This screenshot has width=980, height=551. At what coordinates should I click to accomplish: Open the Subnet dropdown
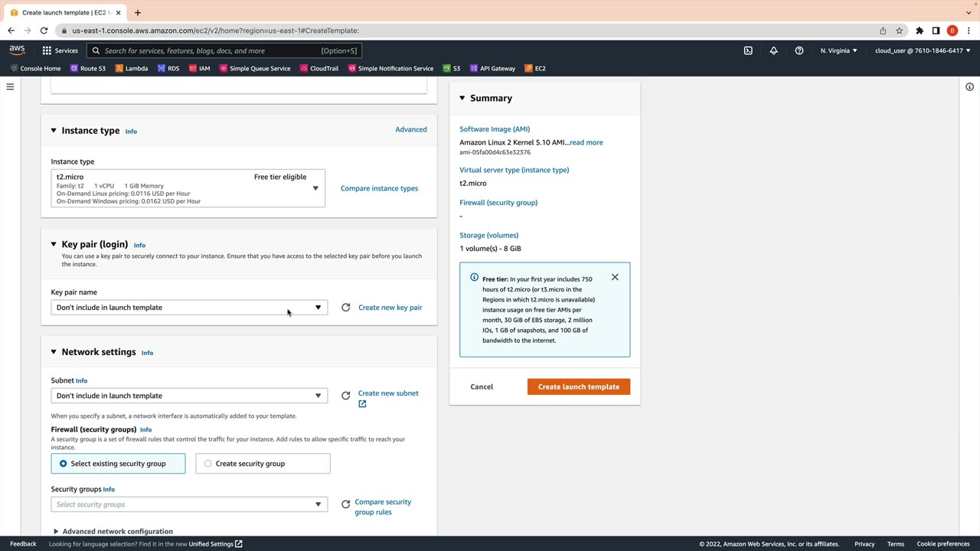(x=189, y=396)
